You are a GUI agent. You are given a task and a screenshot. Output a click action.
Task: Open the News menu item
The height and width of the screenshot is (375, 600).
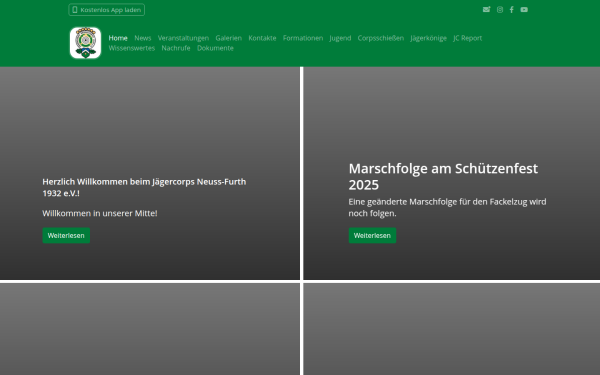(143, 38)
